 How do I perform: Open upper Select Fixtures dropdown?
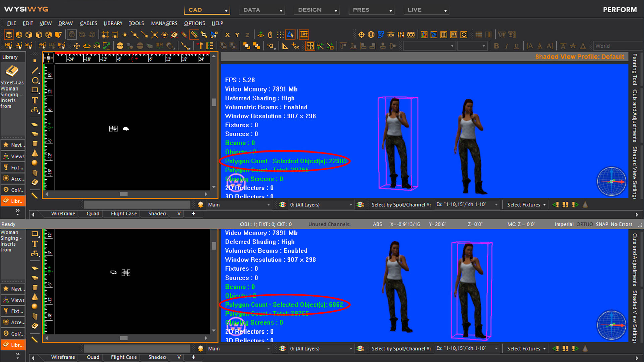coord(526,205)
